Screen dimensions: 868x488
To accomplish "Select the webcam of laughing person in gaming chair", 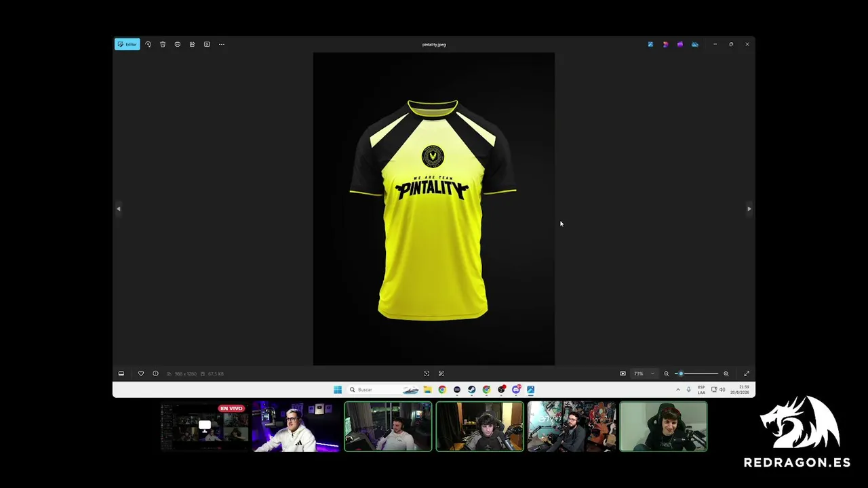I will (663, 426).
